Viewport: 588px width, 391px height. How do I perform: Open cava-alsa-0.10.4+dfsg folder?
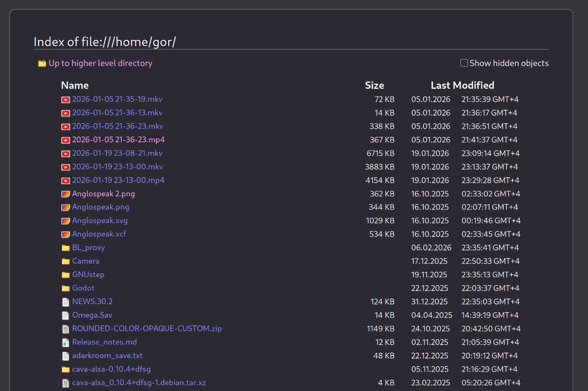(x=111, y=369)
